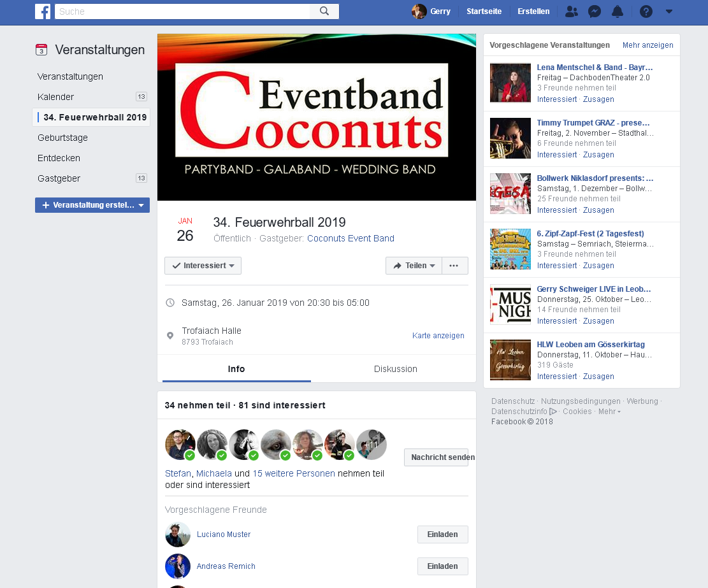Open Stefan's profile link

(x=178, y=474)
